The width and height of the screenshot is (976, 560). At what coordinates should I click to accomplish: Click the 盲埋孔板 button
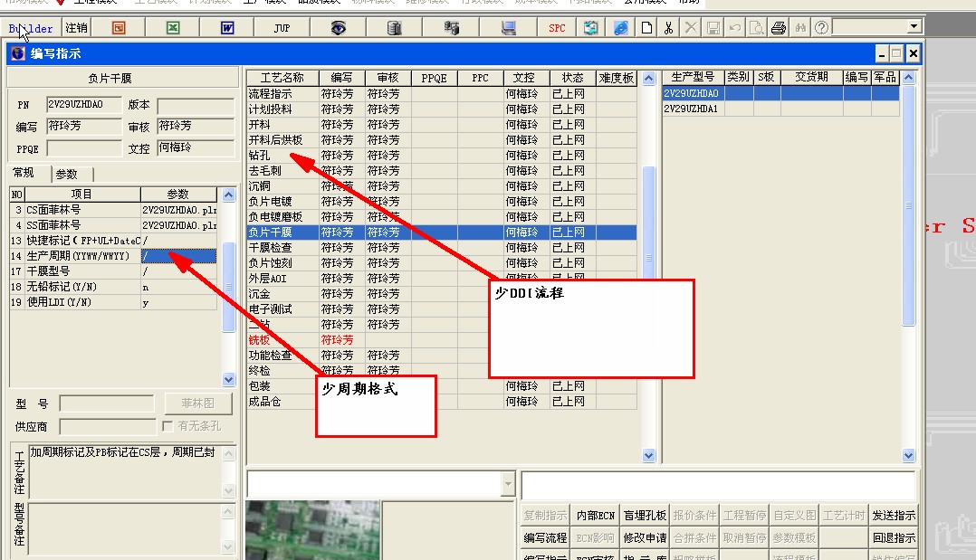click(645, 515)
